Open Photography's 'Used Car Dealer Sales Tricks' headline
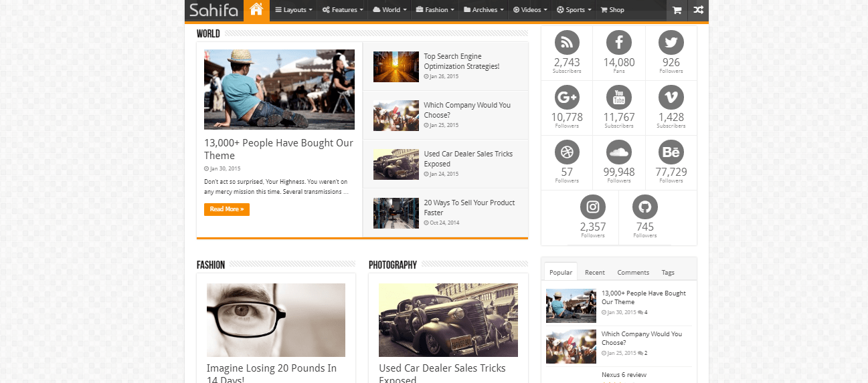Viewport: 868px width, 383px height. pos(442,374)
